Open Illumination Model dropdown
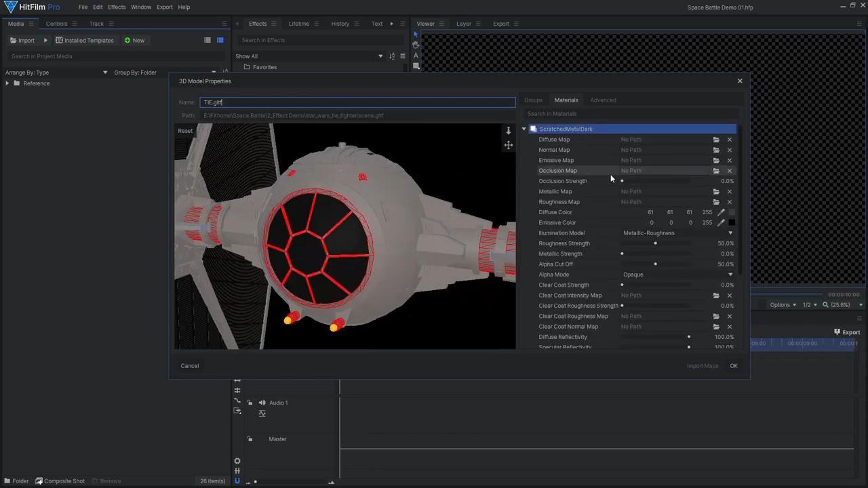The height and width of the screenshot is (488, 868). (677, 233)
